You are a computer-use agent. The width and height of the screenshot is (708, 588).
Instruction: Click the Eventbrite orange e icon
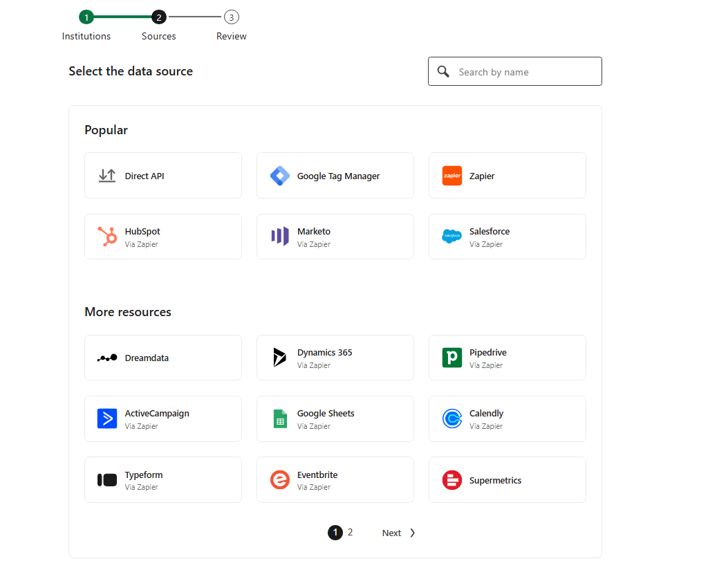pos(280,479)
